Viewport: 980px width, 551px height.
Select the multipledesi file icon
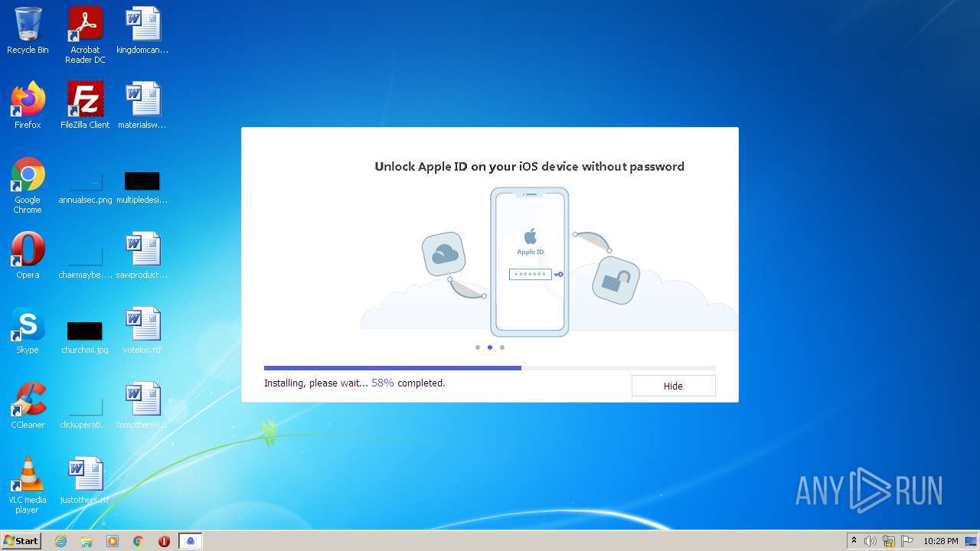tap(142, 187)
